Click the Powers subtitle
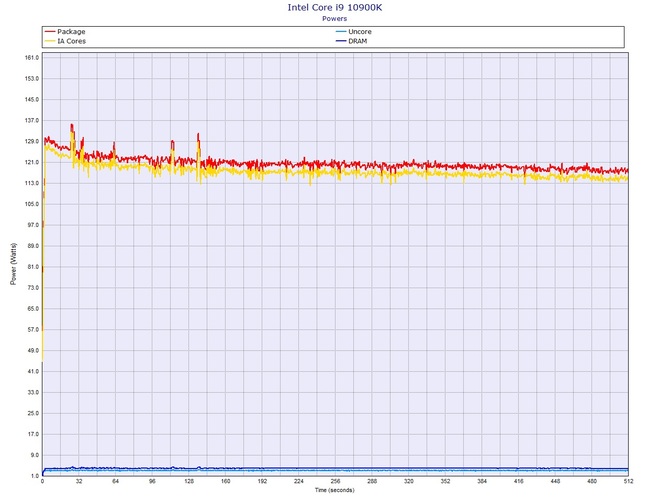Screen dimensions: 670x502 click(335, 18)
